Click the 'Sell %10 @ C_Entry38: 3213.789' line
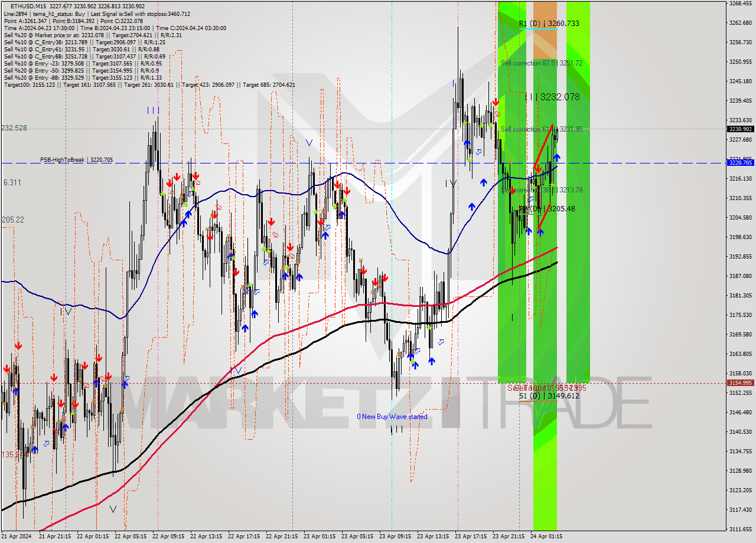 (84, 42)
